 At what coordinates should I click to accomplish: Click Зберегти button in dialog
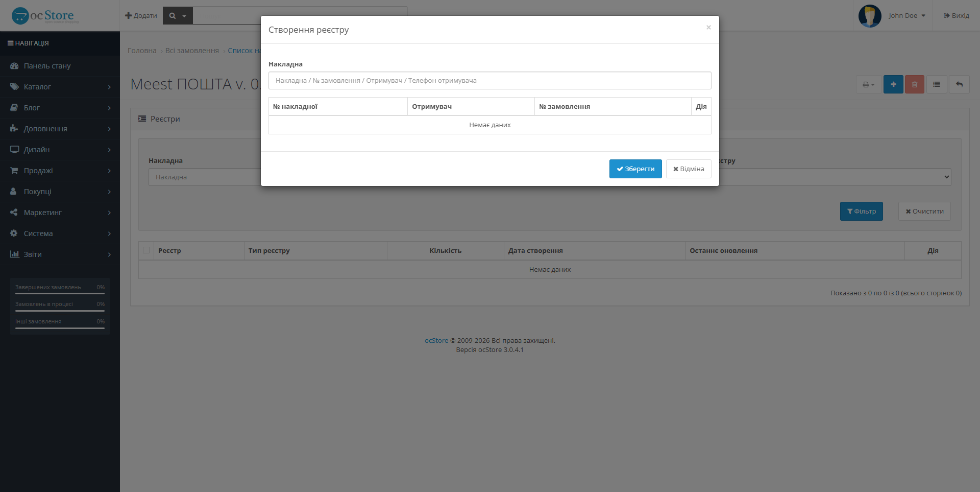[635, 169]
